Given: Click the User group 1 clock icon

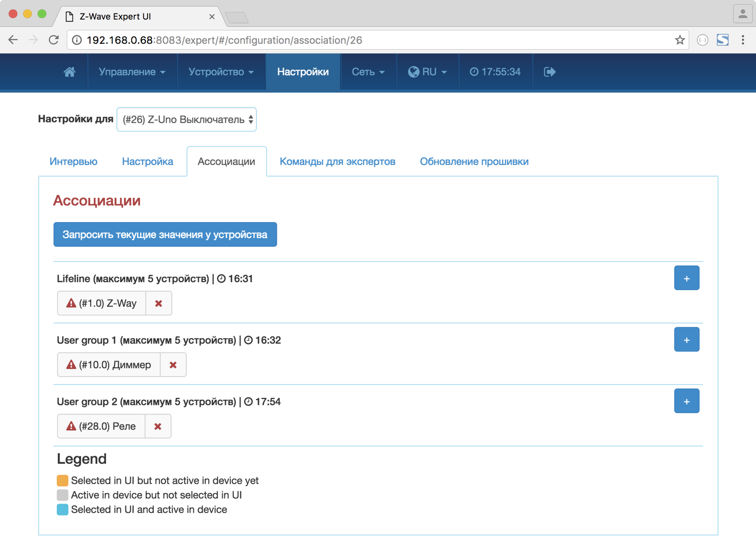Looking at the screenshot, I should [x=248, y=340].
